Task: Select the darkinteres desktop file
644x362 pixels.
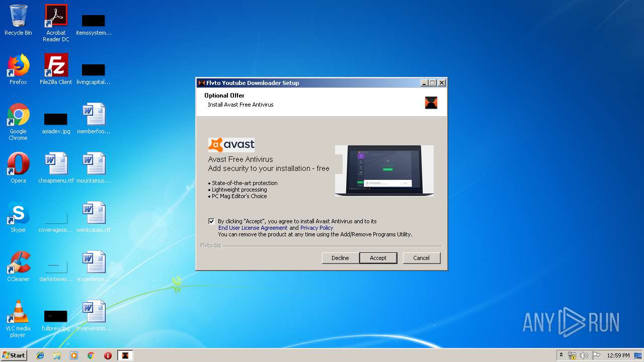Action: click(x=56, y=270)
